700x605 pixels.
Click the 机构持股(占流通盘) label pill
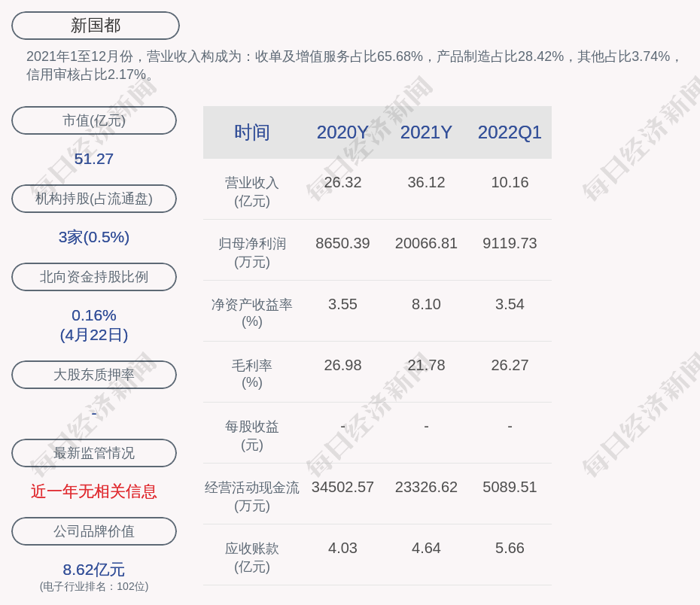(x=94, y=199)
